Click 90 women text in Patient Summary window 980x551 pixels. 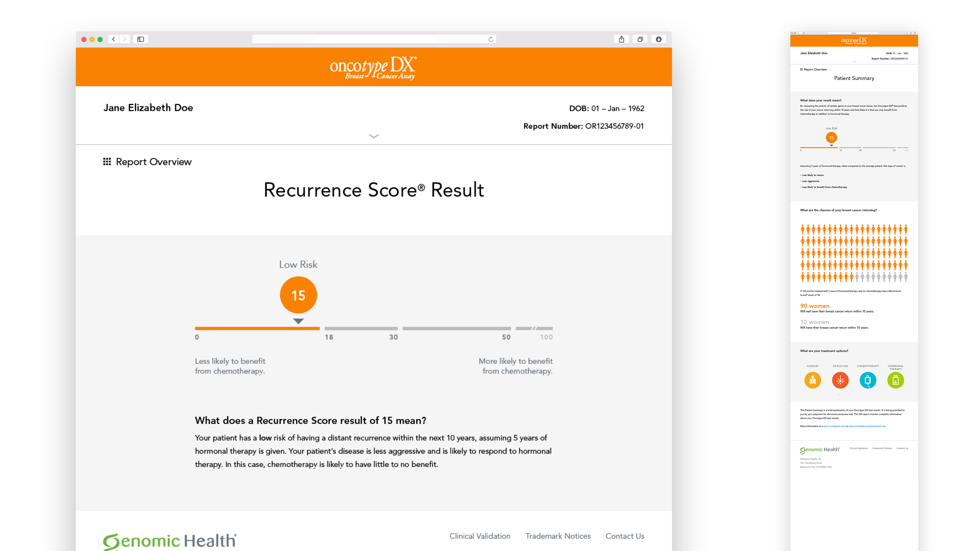pyautogui.click(x=815, y=306)
